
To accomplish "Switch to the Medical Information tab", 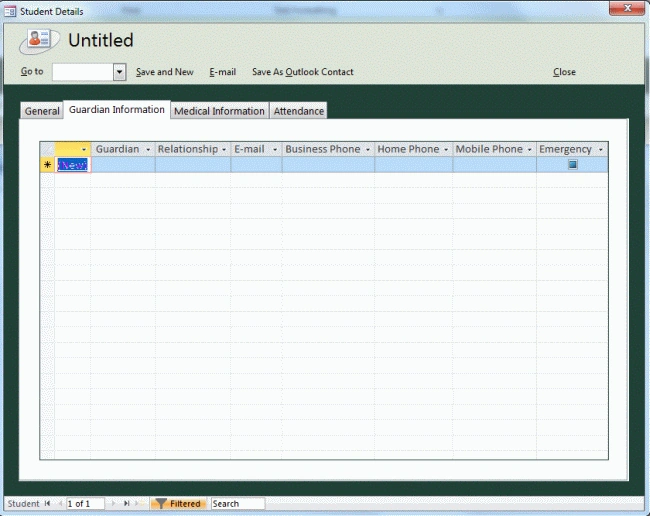I will point(219,111).
